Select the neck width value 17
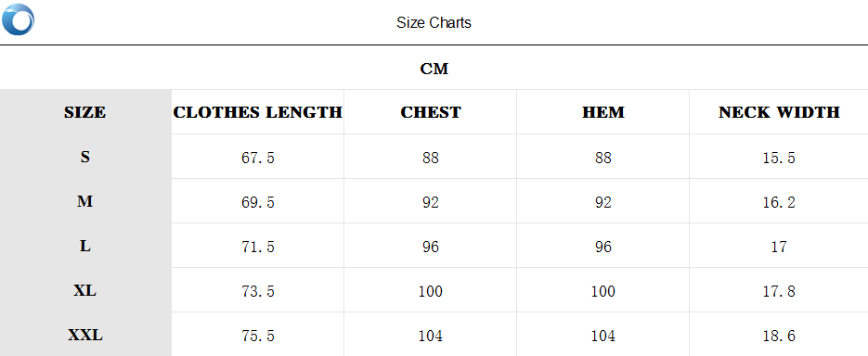Image resolution: width=868 pixels, height=356 pixels. click(779, 248)
